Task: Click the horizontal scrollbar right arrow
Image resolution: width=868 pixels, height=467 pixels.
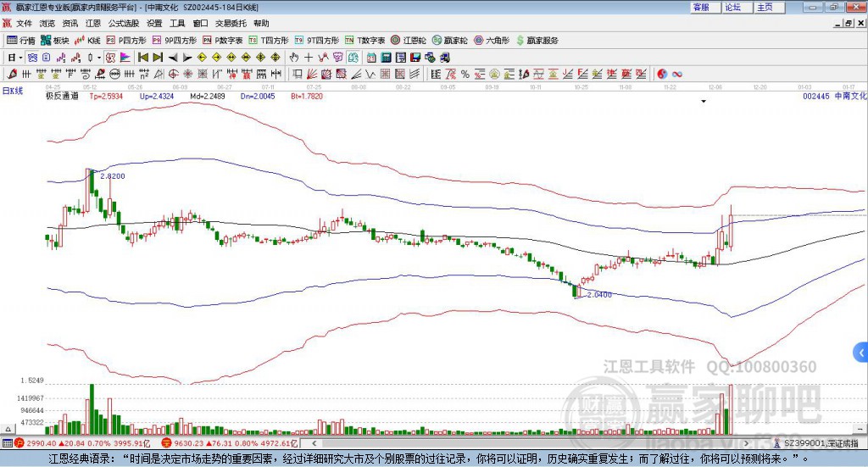Action: click(x=746, y=443)
